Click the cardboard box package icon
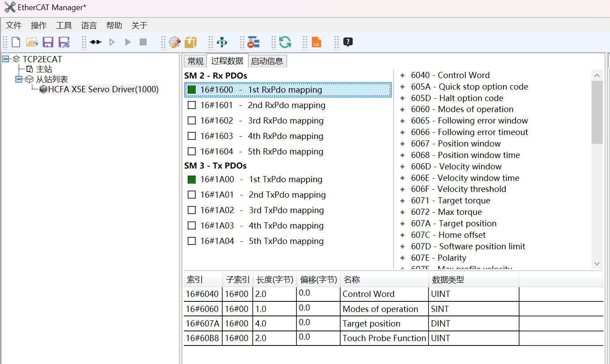Image resolution: width=610 pixels, height=364 pixels. click(x=190, y=42)
